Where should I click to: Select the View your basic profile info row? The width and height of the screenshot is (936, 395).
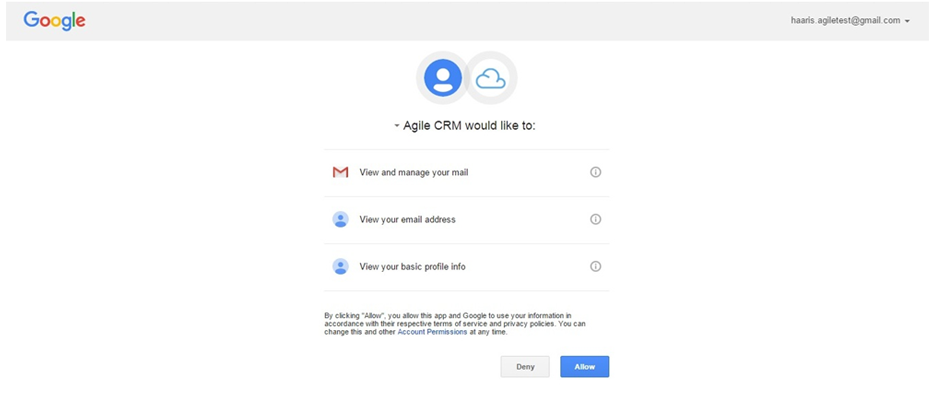pyautogui.click(x=467, y=267)
